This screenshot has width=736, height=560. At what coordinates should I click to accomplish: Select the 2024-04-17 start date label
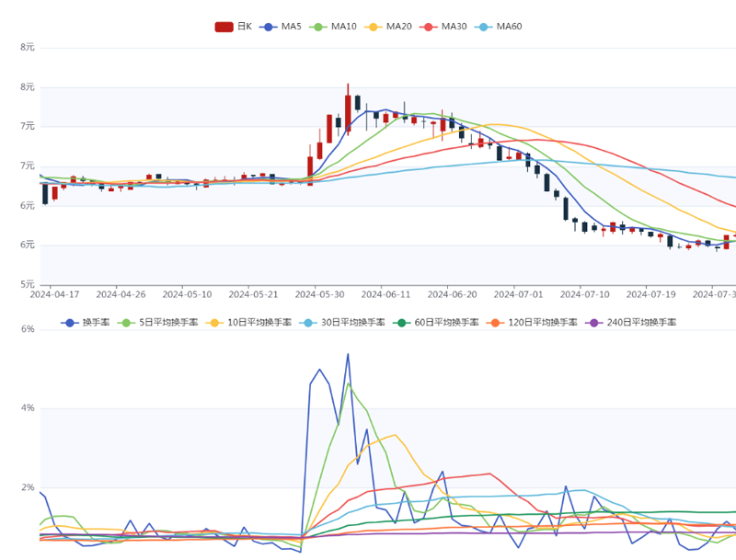pos(54,294)
